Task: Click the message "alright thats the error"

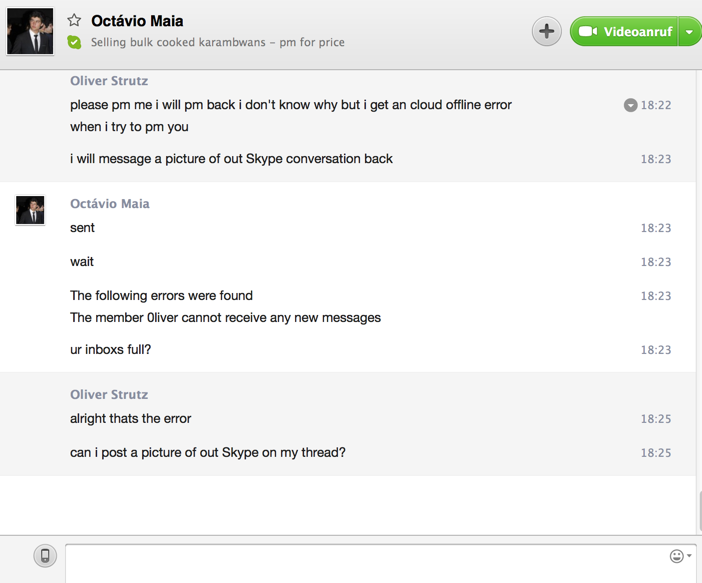Action: click(x=130, y=419)
